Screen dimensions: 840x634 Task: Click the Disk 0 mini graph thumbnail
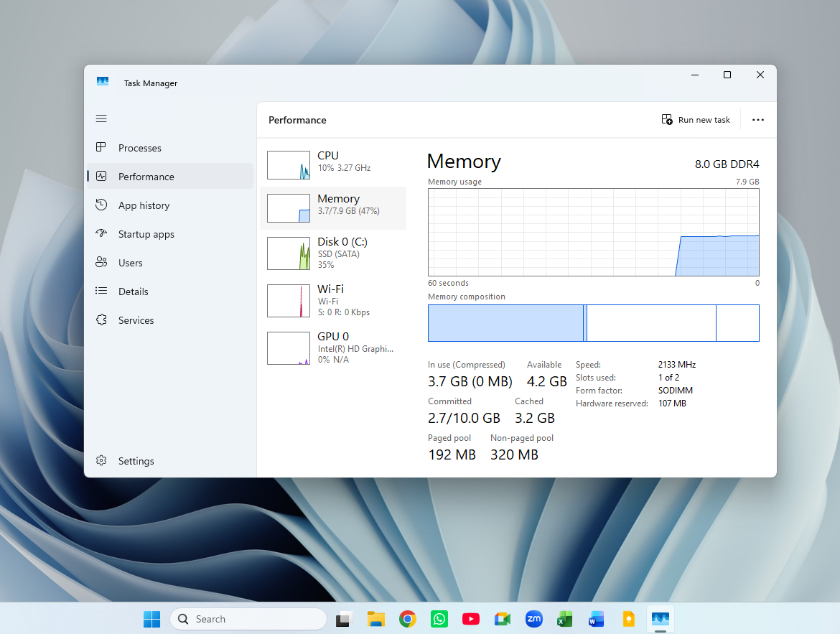(288, 253)
